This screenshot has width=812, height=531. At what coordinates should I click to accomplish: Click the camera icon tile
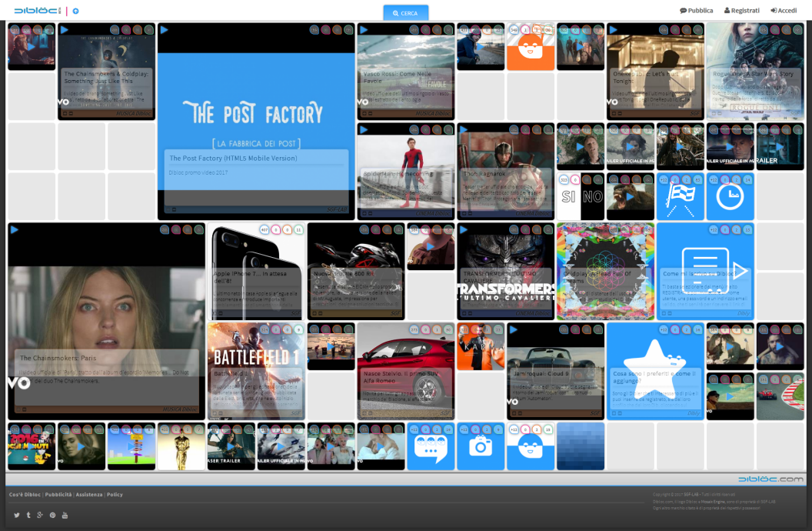point(480,446)
